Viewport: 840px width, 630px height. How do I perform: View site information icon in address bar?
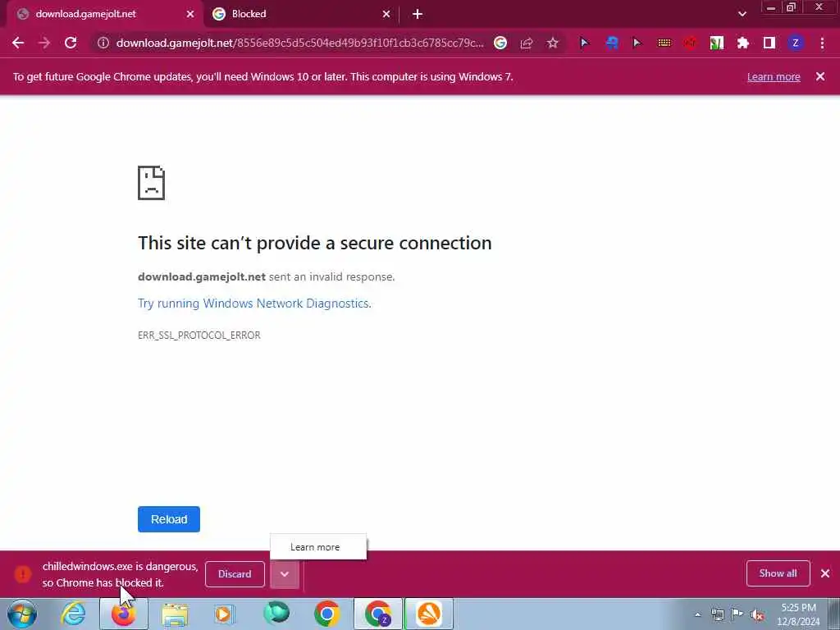(x=103, y=43)
